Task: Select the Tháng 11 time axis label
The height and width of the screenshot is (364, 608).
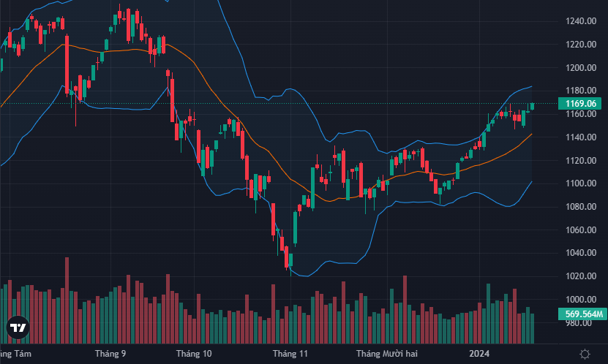Action: [290, 354]
